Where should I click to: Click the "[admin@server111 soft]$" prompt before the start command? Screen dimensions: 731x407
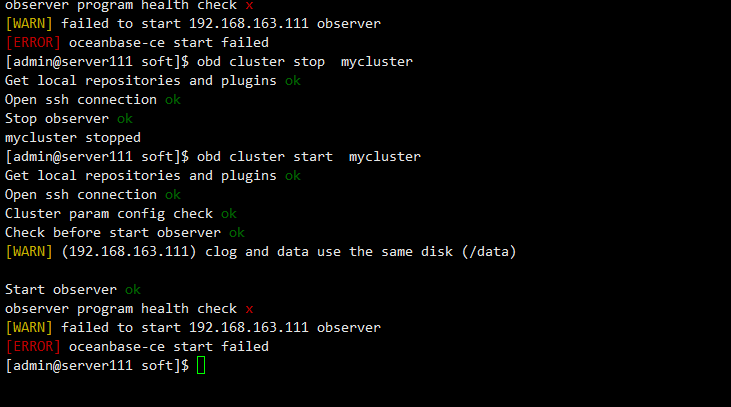97,157
